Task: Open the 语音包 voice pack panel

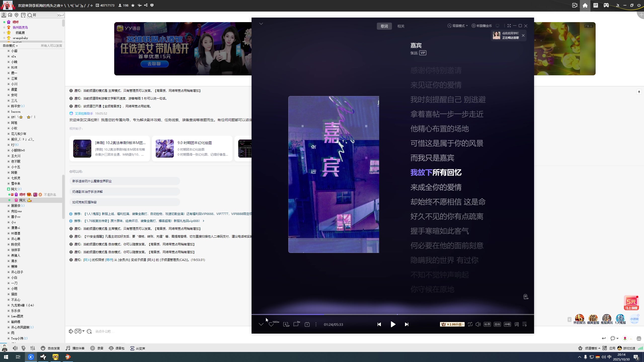Action: (x=116, y=348)
